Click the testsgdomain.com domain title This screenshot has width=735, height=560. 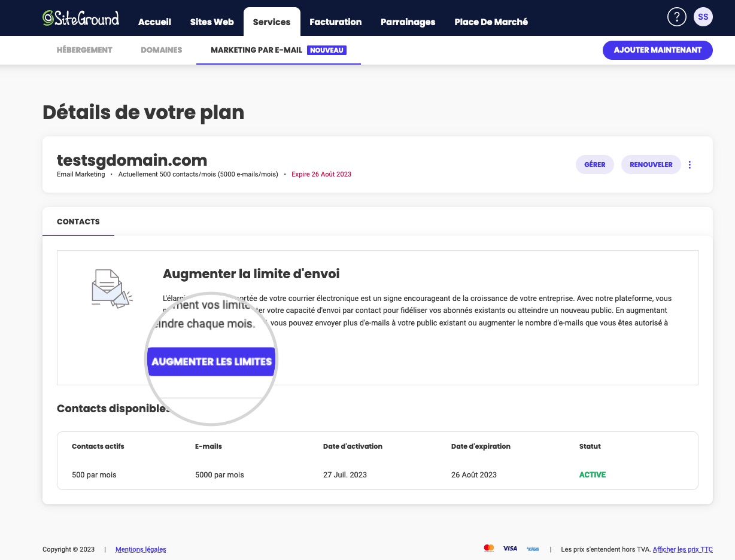click(x=132, y=160)
